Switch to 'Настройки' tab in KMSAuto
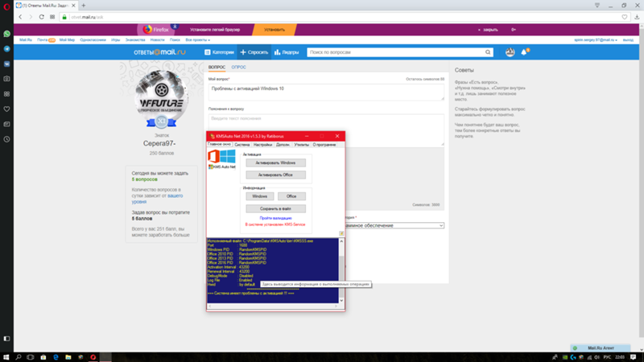Image resolution: width=644 pixels, height=362 pixels. point(262,145)
